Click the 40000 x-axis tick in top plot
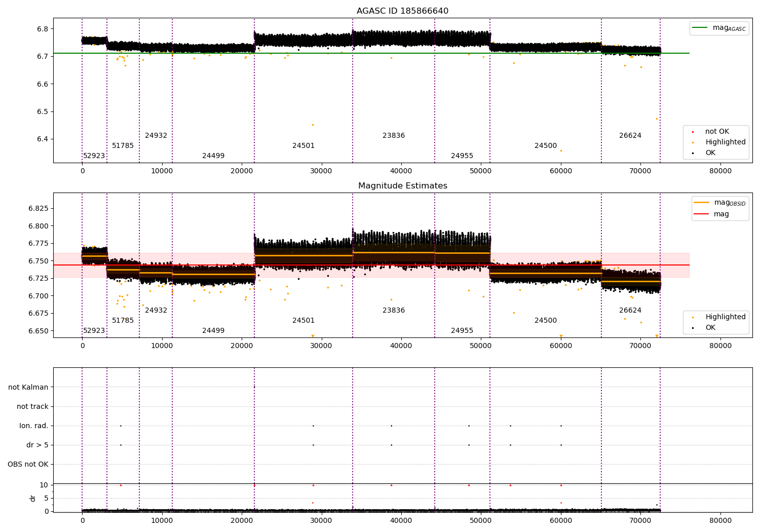The height and width of the screenshot is (532, 760). pos(401,171)
